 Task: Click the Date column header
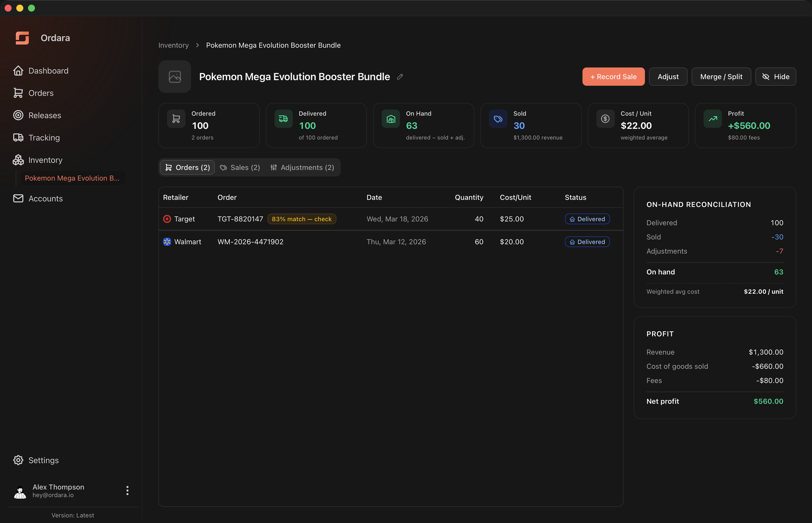(374, 197)
